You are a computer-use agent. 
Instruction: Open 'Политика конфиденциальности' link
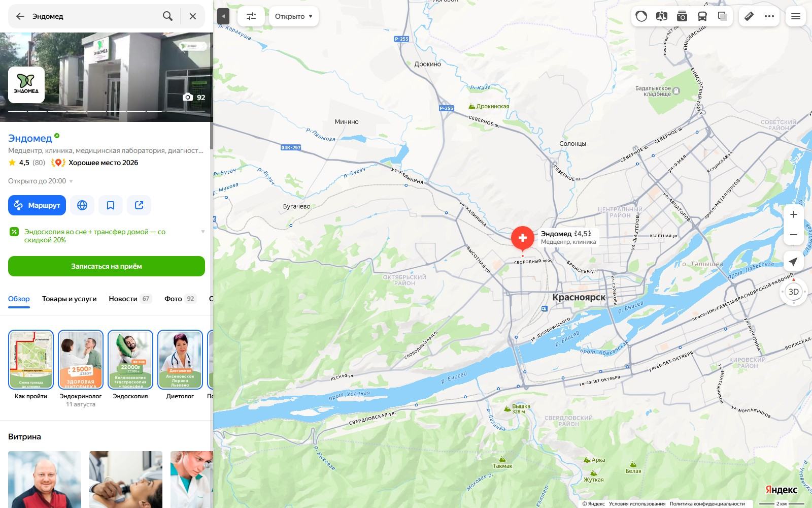pyautogui.click(x=707, y=504)
